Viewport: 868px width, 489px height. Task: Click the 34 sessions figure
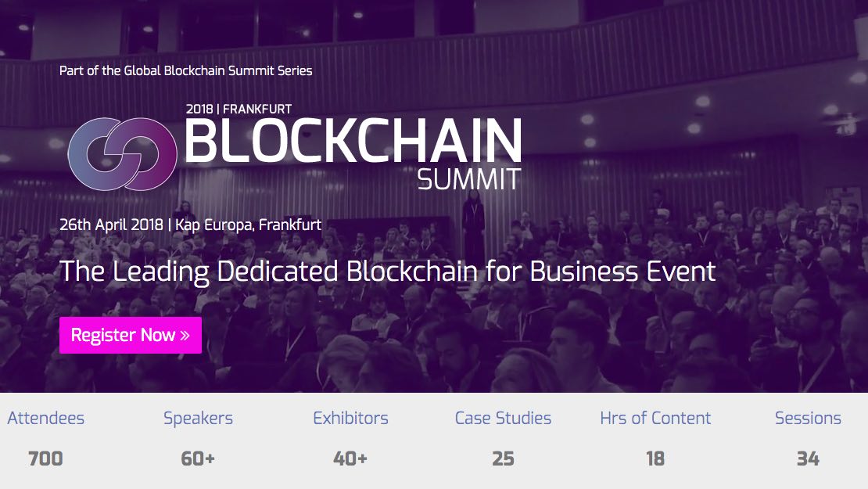pyautogui.click(x=808, y=458)
